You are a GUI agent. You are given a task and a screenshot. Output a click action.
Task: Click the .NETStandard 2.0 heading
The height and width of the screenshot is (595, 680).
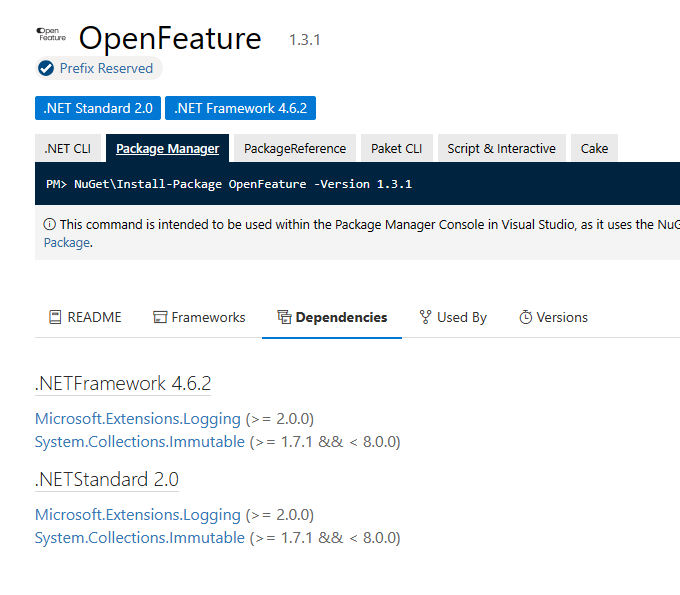click(x=107, y=479)
